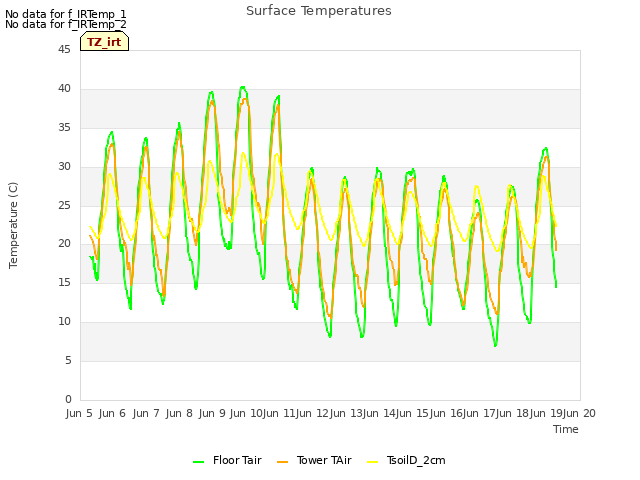Click the 15 y-axis tick label

64,282
